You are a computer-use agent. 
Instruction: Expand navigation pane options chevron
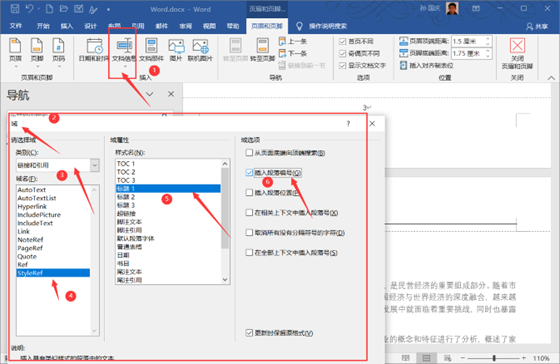(x=150, y=94)
